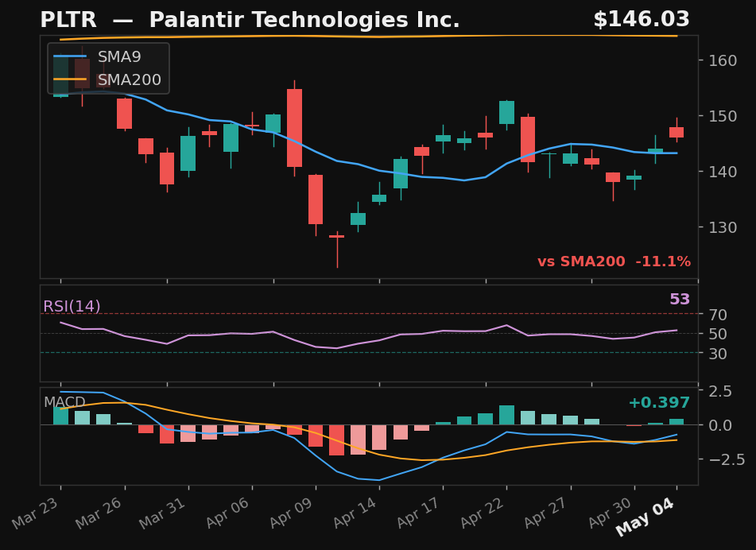The width and height of the screenshot is (756, 550).
Task: Click the Palantir Technologies Inc. company name
Action: (x=304, y=20)
